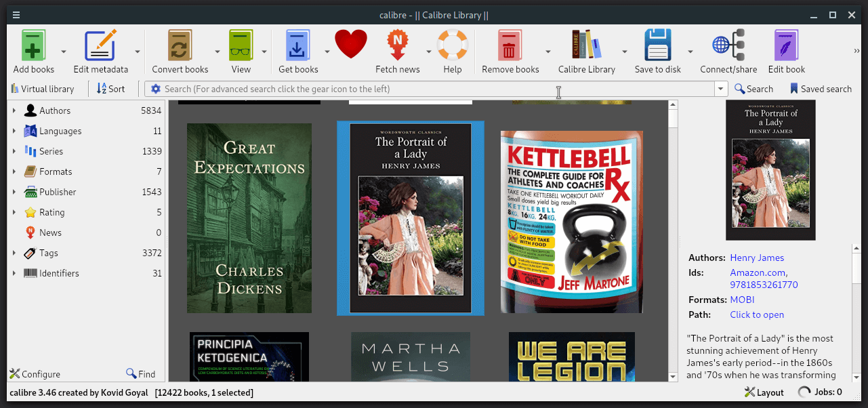Follow the Henry James author link
This screenshot has width=868, height=408.
(x=756, y=258)
